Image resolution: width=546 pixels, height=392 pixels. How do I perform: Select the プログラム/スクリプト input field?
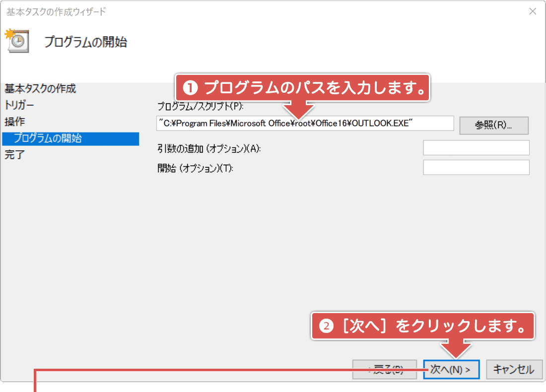click(x=305, y=123)
